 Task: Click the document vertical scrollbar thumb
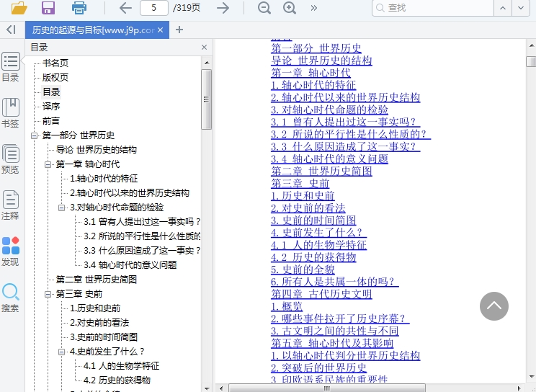point(532,61)
